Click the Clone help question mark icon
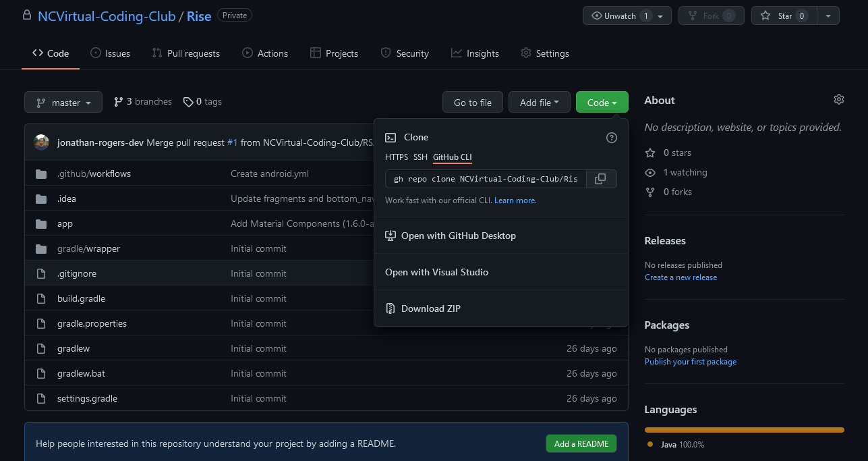 click(x=612, y=138)
